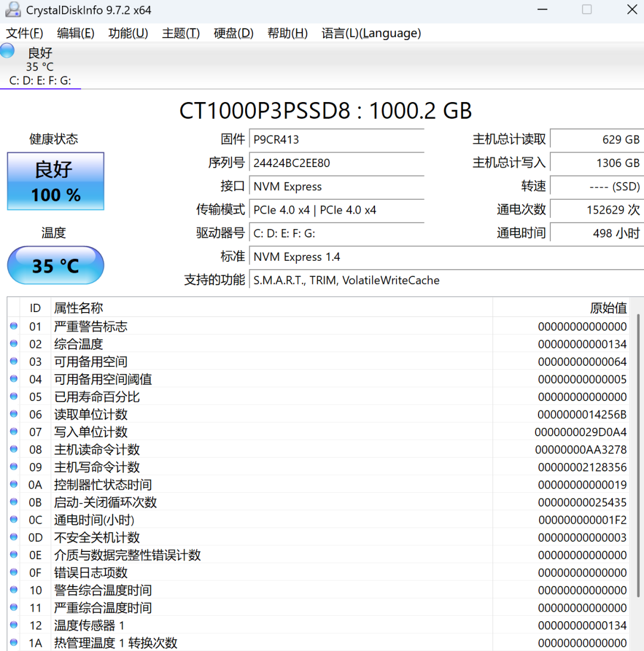This screenshot has width=644, height=651.
Task: Click the status dot for 07 写入单位计数
Action: coord(14,431)
